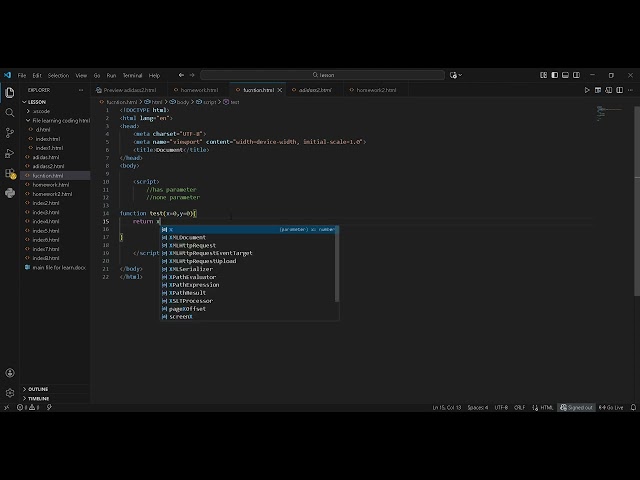Open the Extensions view
Image resolution: width=640 pixels, height=480 pixels.
tap(10, 173)
